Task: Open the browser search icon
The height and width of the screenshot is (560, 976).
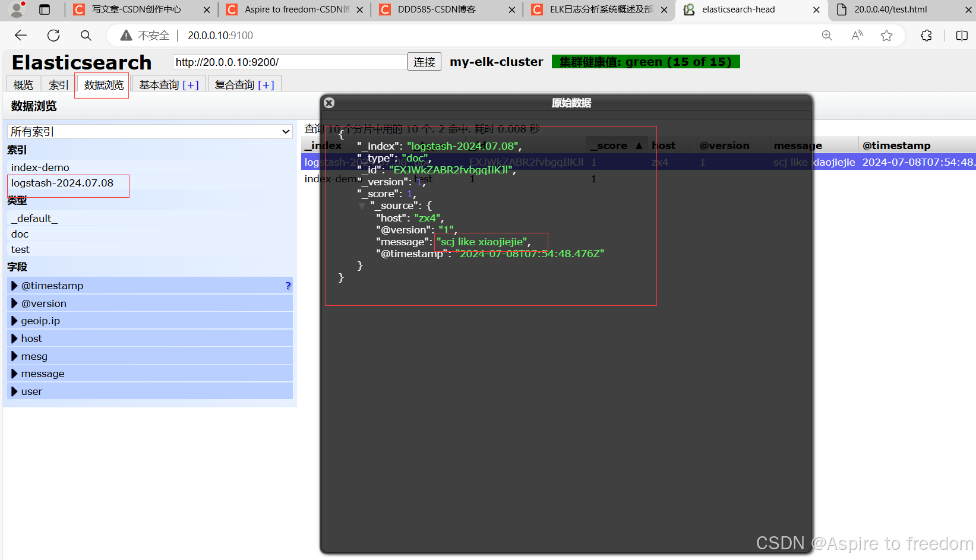Action: point(86,36)
